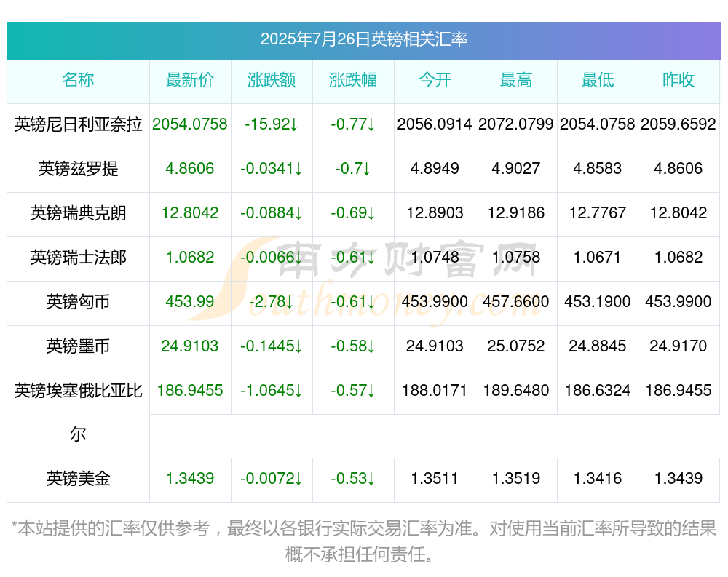This screenshot has height=577, width=728.
Task: Click the 名称 column header
Action: click(x=78, y=80)
